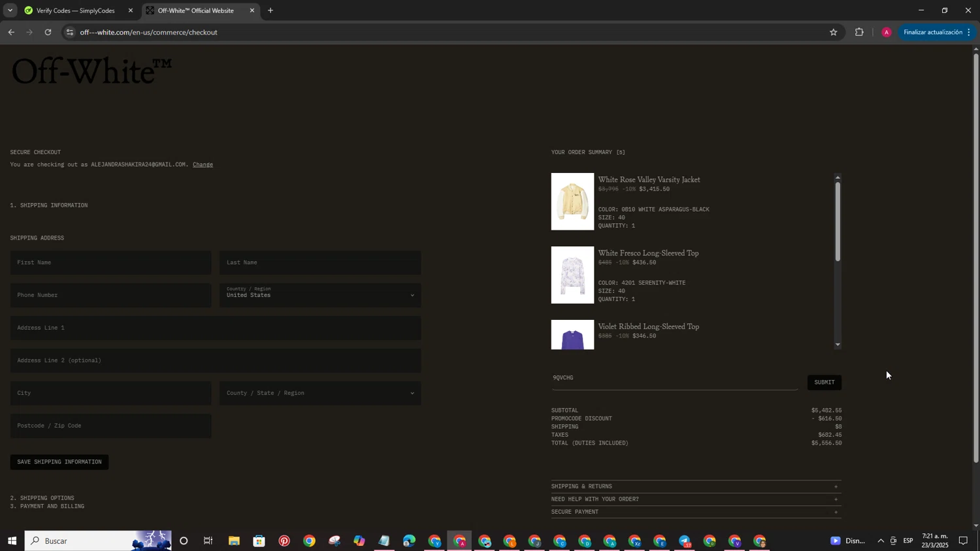The image size is (980, 551).
Task: Show hidden system tray icons
Action: [x=881, y=541]
